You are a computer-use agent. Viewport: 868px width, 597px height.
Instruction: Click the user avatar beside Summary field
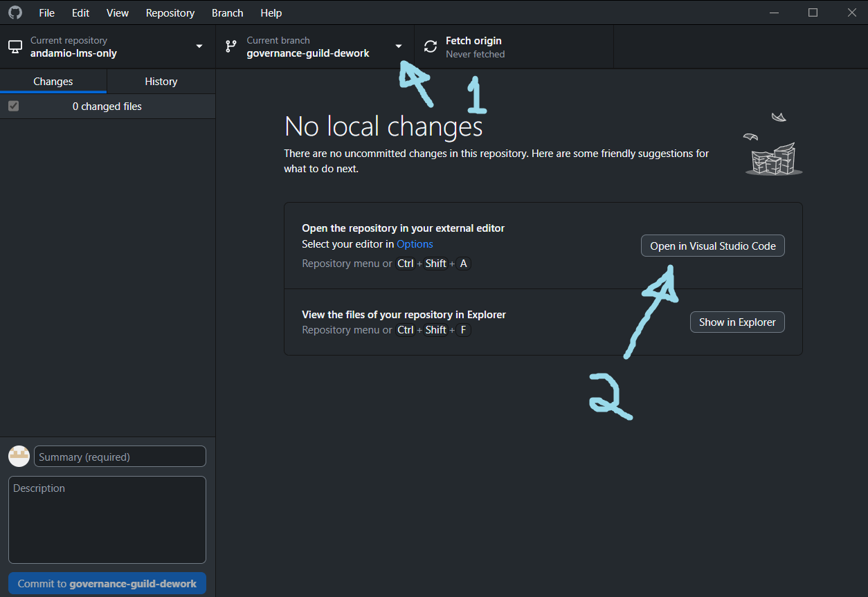[x=19, y=457]
